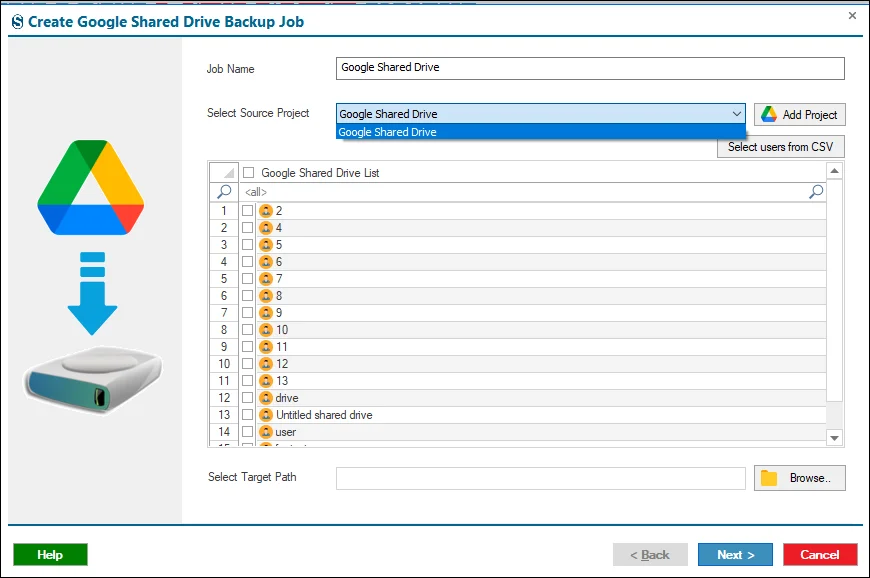Click the user icon beside drive '8'
870x578 pixels.
(266, 296)
